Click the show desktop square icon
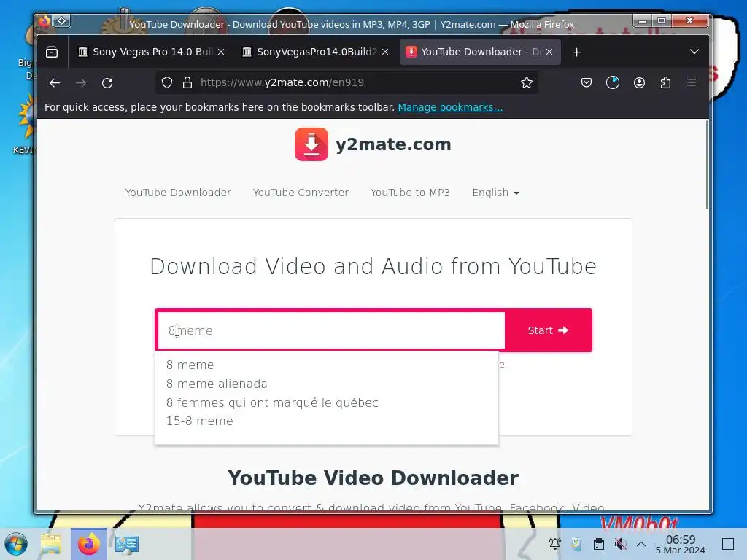Viewport: 747px width, 560px height. click(x=728, y=544)
